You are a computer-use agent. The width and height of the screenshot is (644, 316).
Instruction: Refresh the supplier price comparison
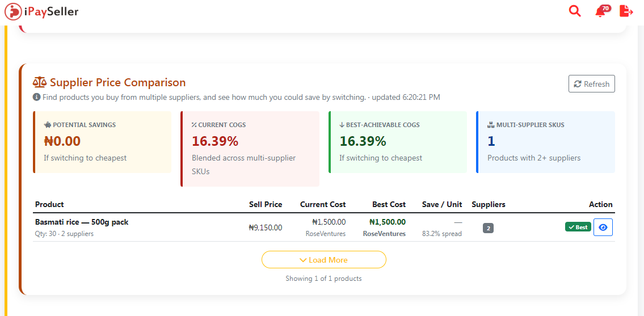coord(591,84)
